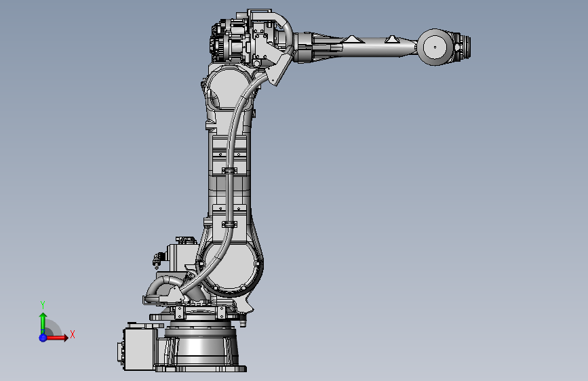Click the blue Z axis ball of the triad

point(43,338)
